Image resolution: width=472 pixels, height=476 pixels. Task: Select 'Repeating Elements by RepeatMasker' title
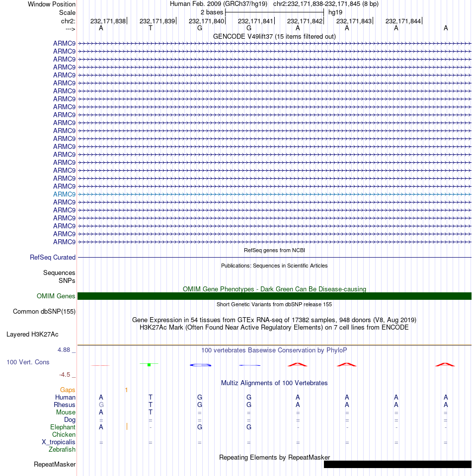pyautogui.click(x=274, y=458)
